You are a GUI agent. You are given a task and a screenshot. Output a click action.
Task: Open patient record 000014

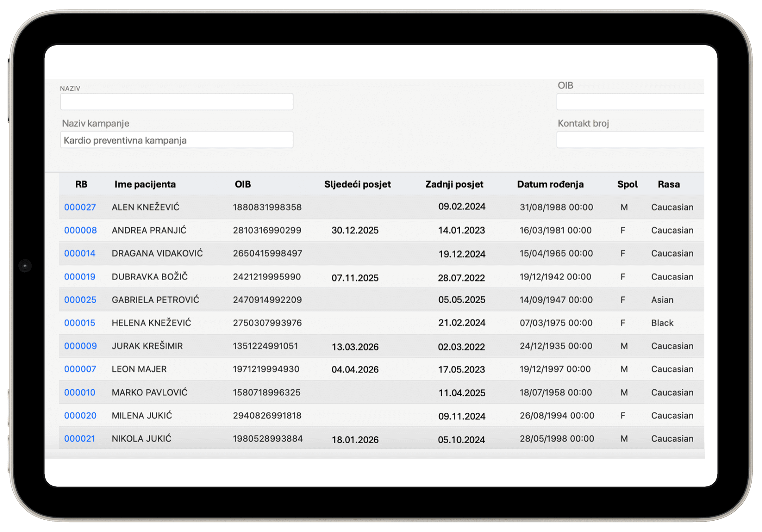pos(80,253)
